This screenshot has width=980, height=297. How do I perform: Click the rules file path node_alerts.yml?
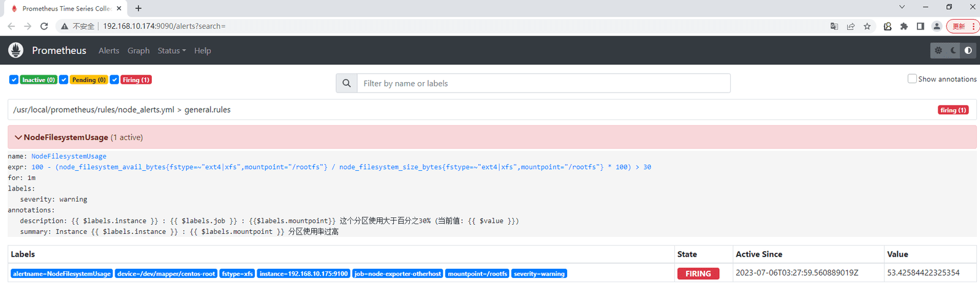(x=94, y=110)
